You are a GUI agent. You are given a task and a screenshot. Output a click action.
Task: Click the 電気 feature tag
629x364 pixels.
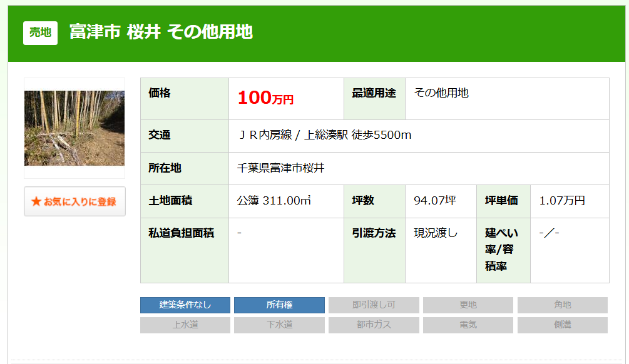coord(468,325)
